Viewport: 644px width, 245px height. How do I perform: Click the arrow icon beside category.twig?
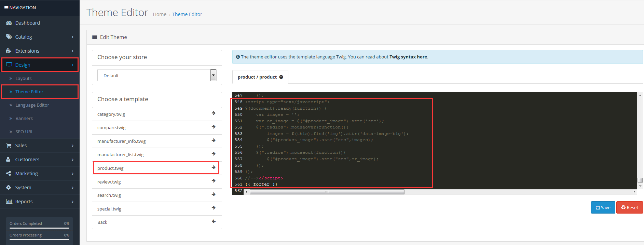[214, 113]
